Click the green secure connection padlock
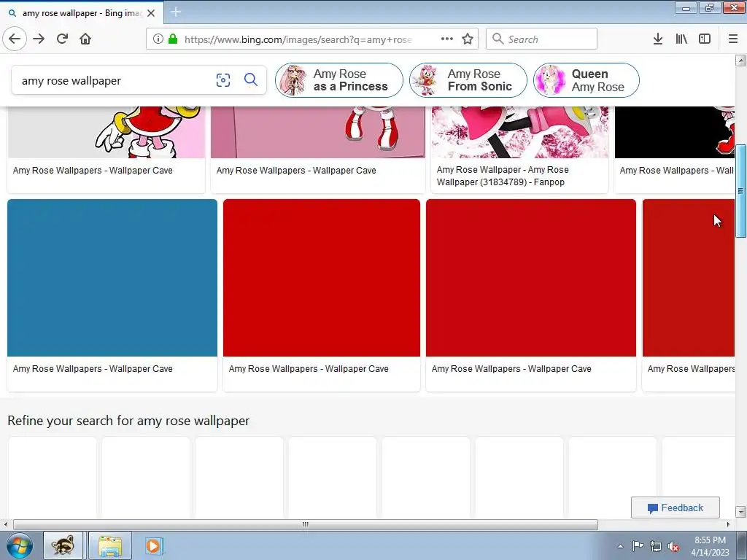This screenshot has height=560, width=747. pyautogui.click(x=173, y=39)
